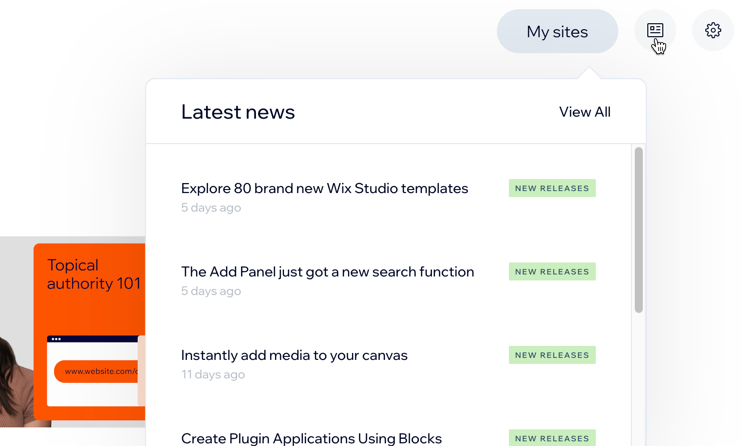The image size is (742, 446).
Task: Open 'Instantly add media to your canvas' article
Action: [294, 355]
